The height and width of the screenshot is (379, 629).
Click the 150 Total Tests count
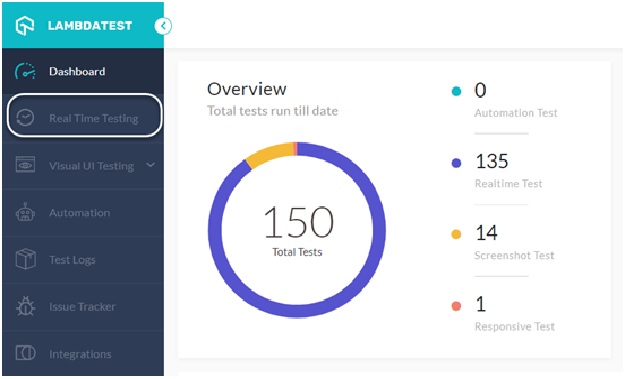[x=298, y=222]
